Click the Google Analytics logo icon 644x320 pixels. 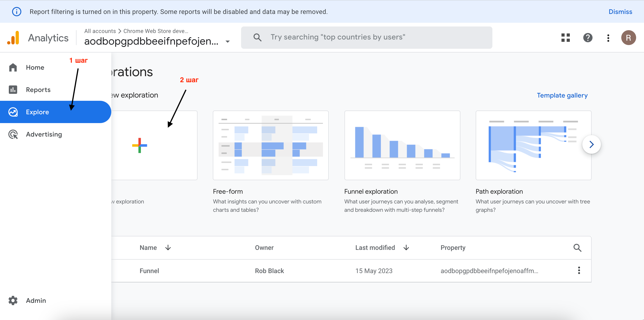(x=13, y=38)
